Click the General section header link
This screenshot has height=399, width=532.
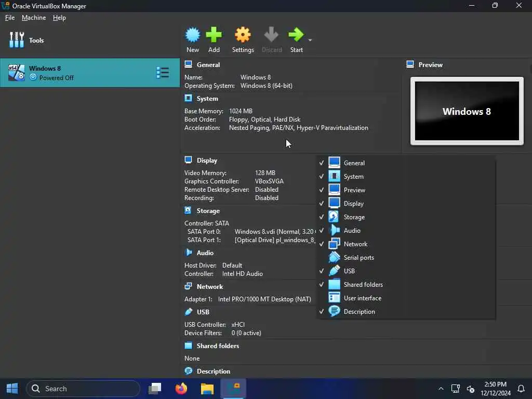click(208, 65)
